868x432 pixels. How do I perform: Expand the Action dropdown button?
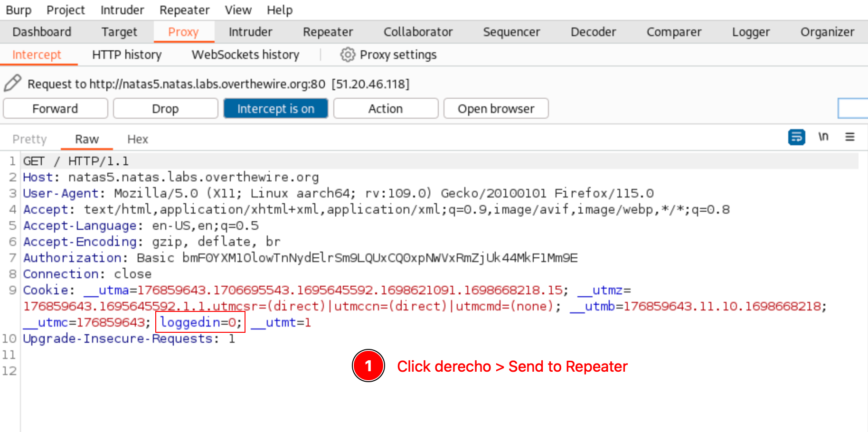385,109
